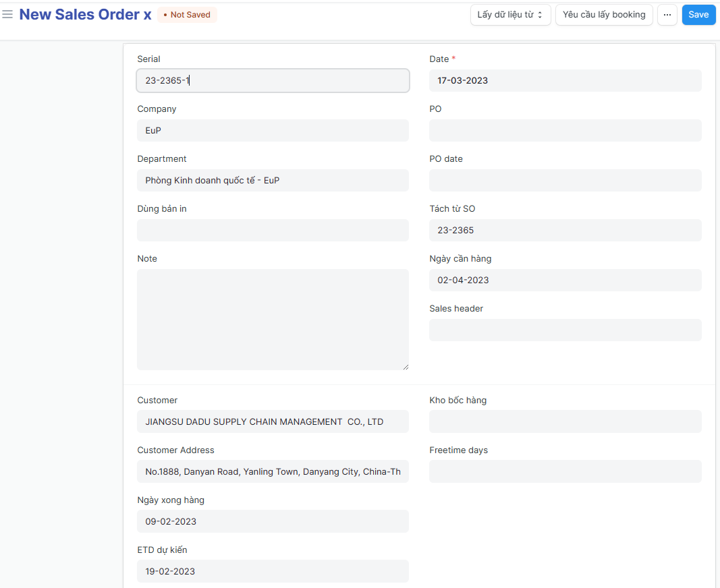Click inside the Note text area
The width and height of the screenshot is (720, 588).
pyautogui.click(x=273, y=317)
